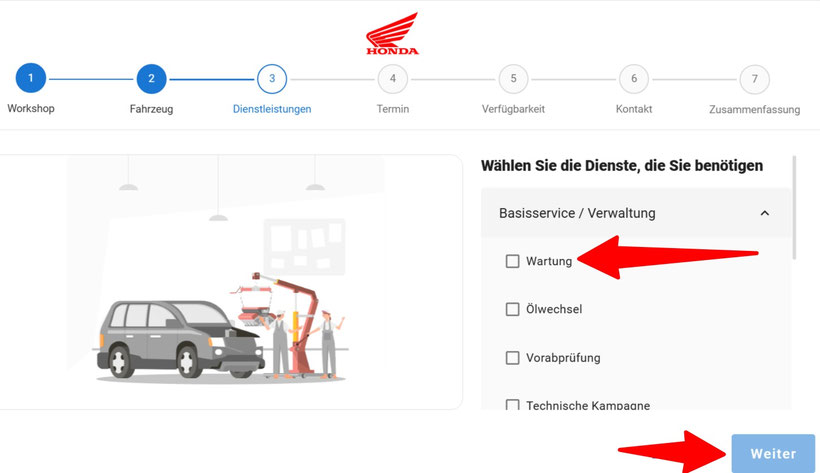Viewport: 820px width, 473px height.
Task: Go to step 1 Workshop circle
Action: pos(31,78)
